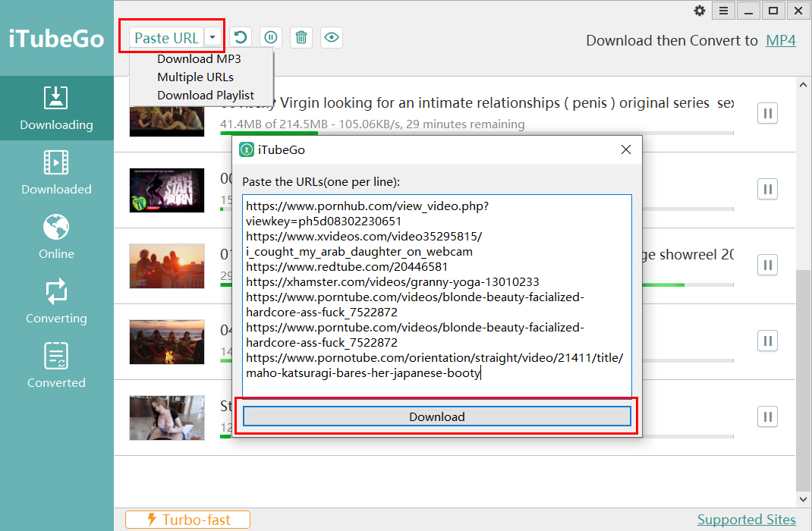Open the Supported Sites link
Screen dimensions: 812x531
[746, 520]
